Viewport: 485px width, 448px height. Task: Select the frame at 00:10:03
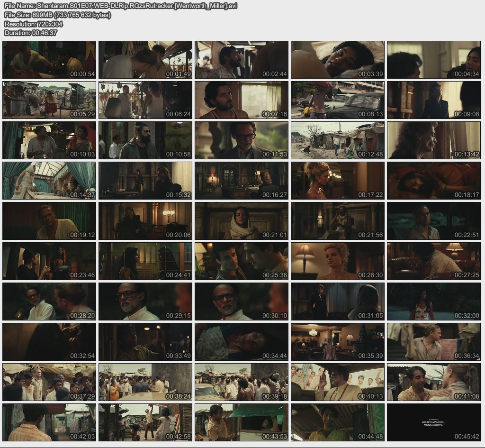(x=49, y=140)
